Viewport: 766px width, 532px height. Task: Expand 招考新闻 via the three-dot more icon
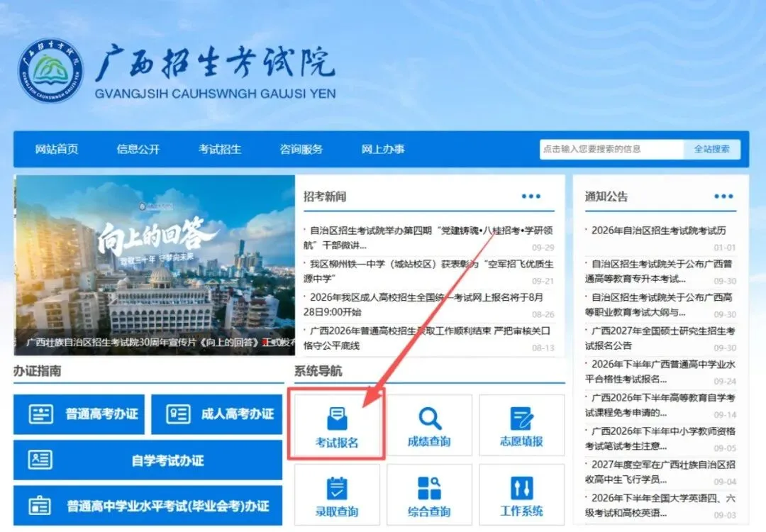click(x=531, y=196)
